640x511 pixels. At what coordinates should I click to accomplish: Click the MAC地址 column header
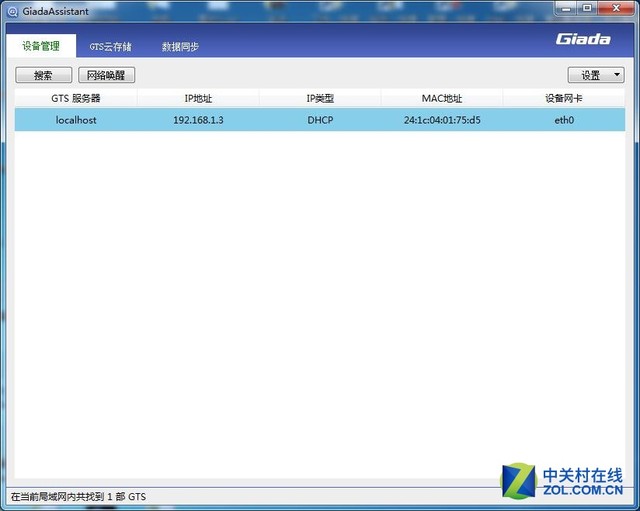click(x=442, y=98)
